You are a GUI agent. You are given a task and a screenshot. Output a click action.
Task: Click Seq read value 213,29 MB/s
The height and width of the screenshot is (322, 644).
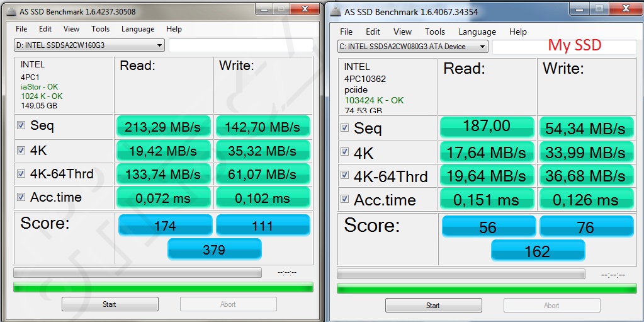point(164,127)
